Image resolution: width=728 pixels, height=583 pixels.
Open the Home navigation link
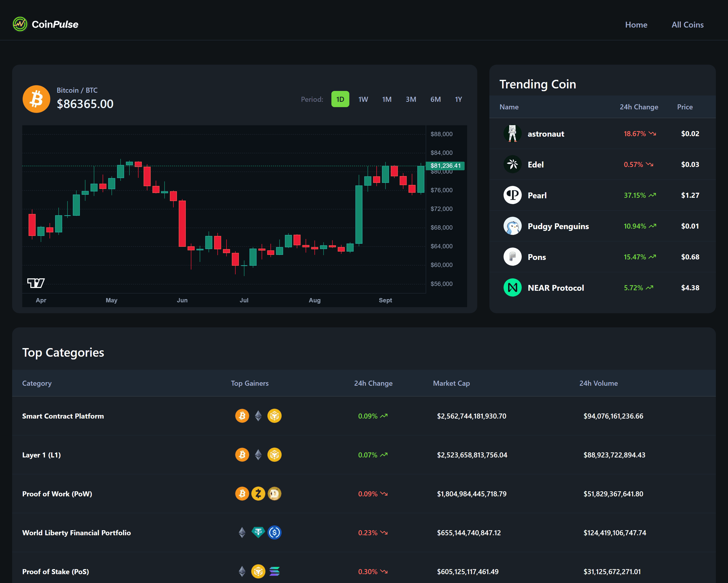[636, 25]
